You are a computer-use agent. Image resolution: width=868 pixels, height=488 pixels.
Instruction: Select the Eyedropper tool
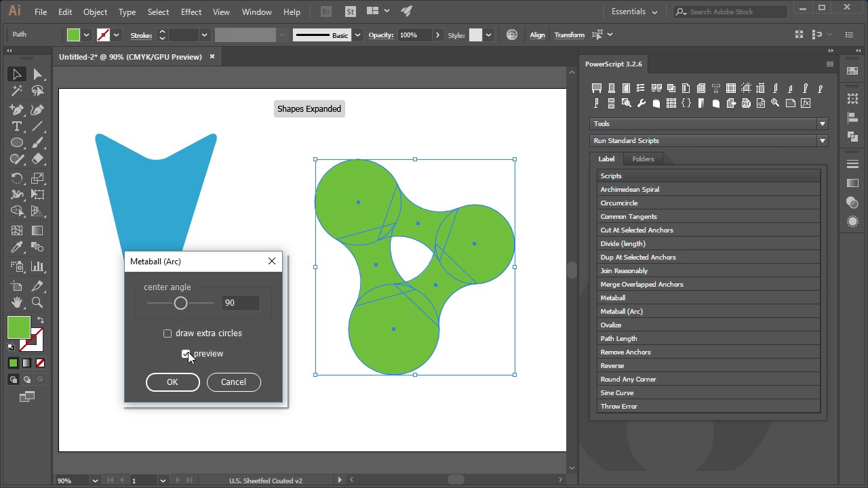(x=17, y=247)
